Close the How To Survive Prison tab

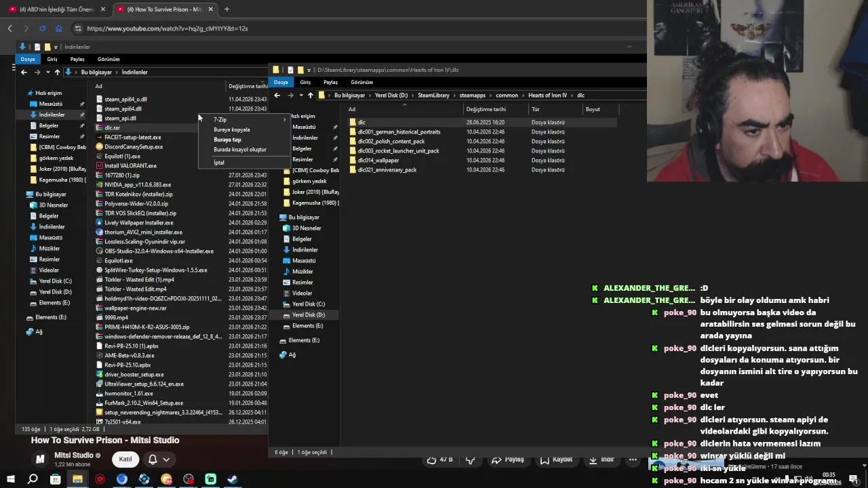tap(210, 9)
